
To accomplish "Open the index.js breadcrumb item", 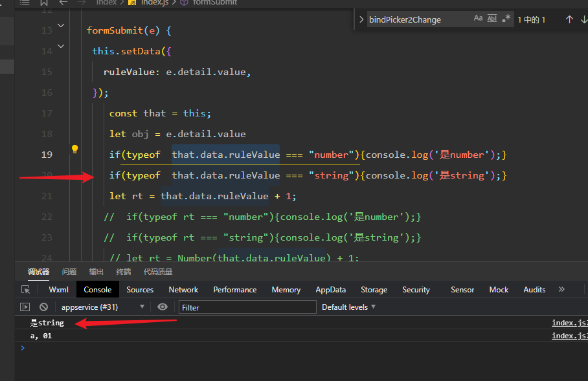I will tap(149, 3).
